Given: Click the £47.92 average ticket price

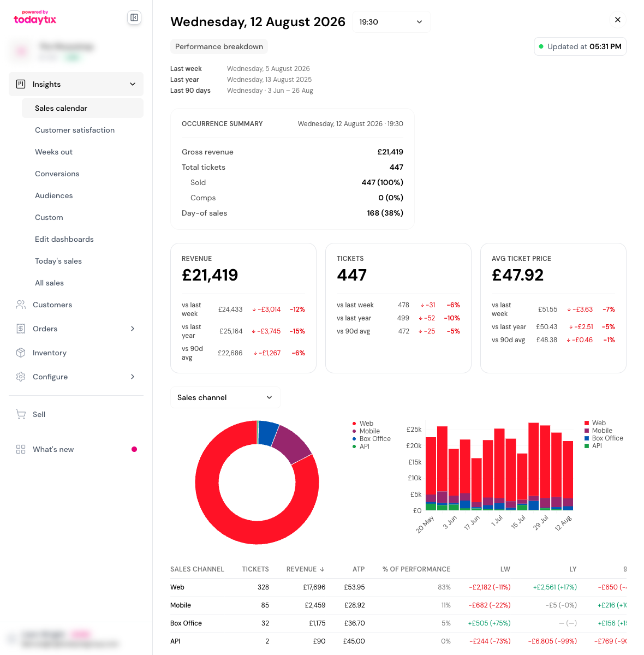Looking at the screenshot, I should pyautogui.click(x=517, y=275).
